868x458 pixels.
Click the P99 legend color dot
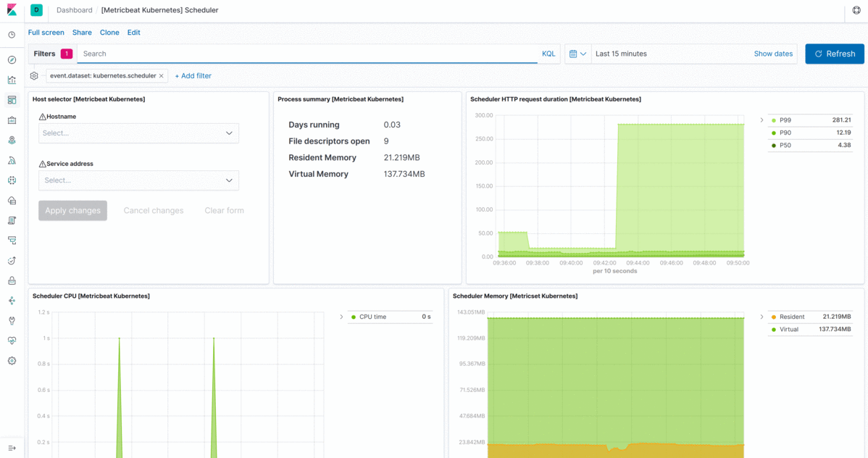coord(774,120)
